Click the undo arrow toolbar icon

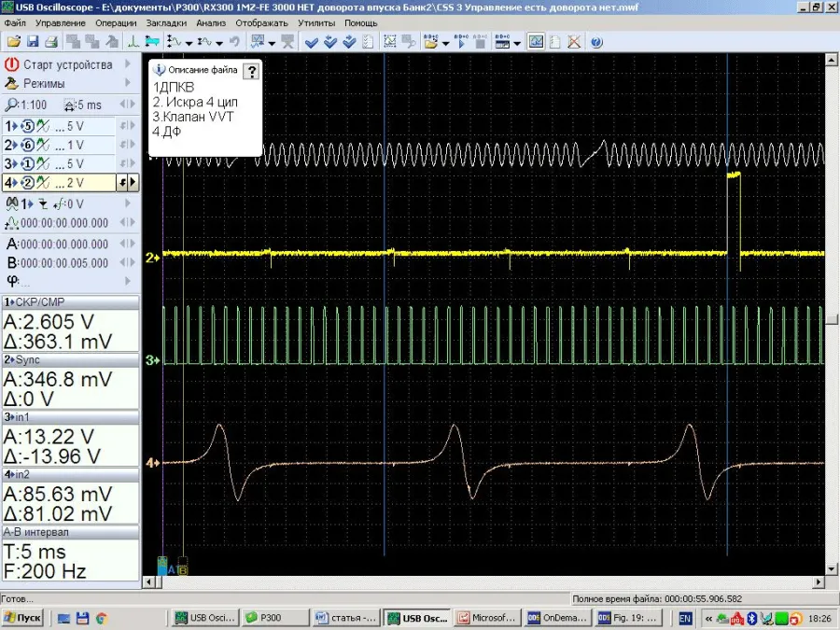click(234, 42)
